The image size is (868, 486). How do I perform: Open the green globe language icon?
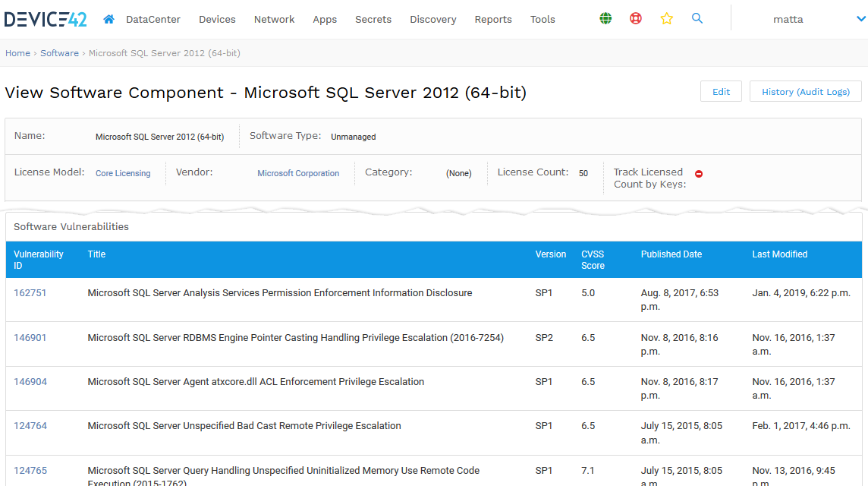tap(605, 19)
